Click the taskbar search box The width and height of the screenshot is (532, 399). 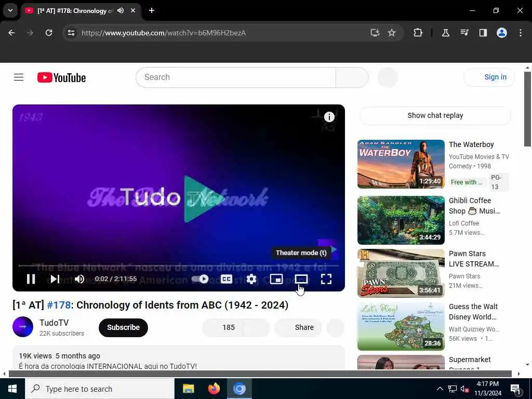click(100, 389)
